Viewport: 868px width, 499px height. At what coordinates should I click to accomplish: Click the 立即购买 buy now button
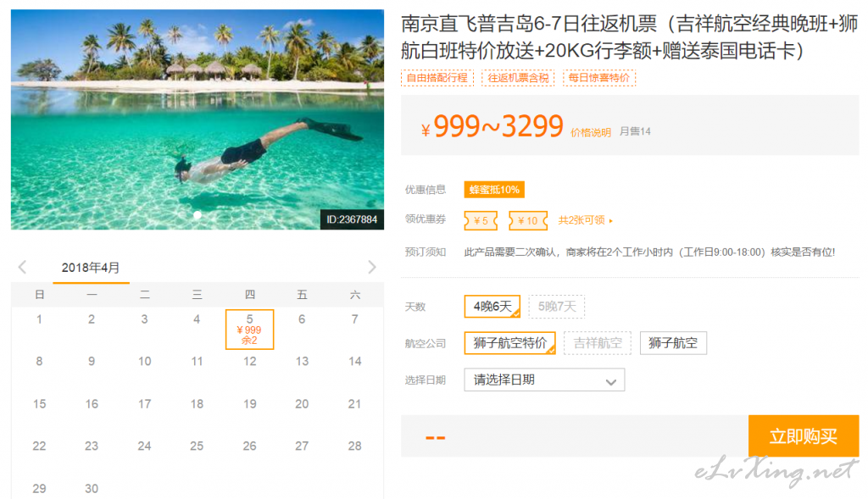pyautogui.click(x=804, y=436)
